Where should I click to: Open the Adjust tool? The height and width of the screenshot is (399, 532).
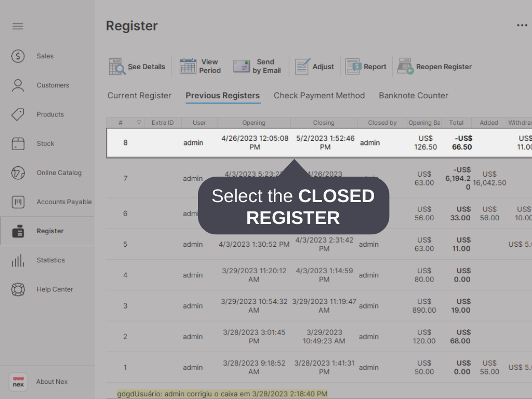[315, 66]
